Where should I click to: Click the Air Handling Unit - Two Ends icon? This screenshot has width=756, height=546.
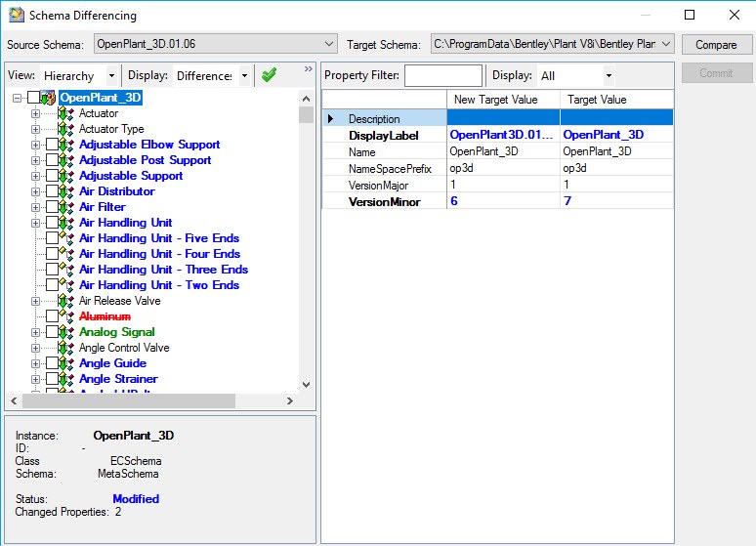coord(65,285)
